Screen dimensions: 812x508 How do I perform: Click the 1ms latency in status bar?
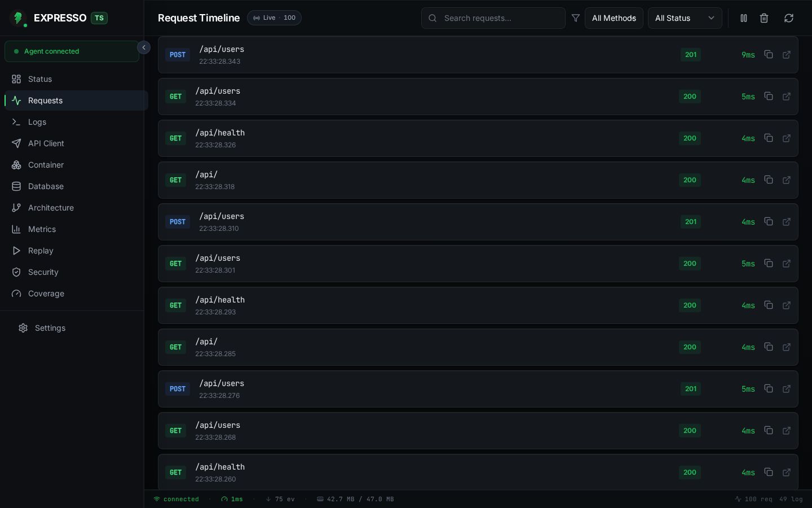click(232, 499)
